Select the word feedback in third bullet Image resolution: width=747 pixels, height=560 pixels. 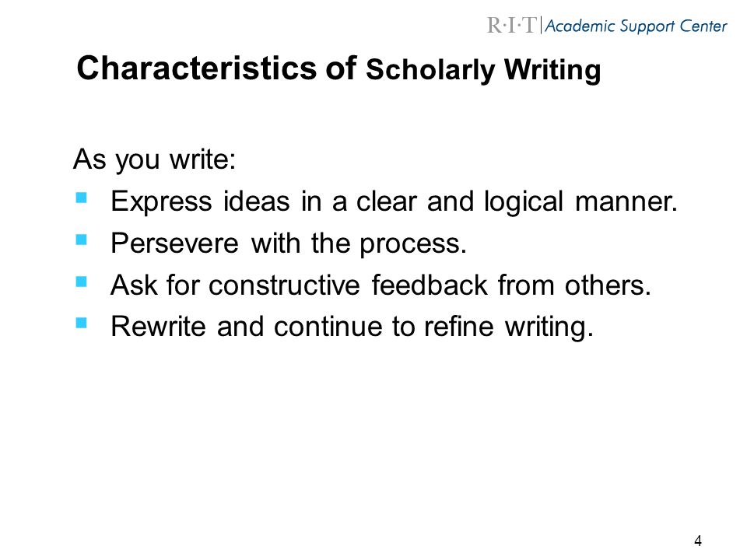tap(430, 285)
